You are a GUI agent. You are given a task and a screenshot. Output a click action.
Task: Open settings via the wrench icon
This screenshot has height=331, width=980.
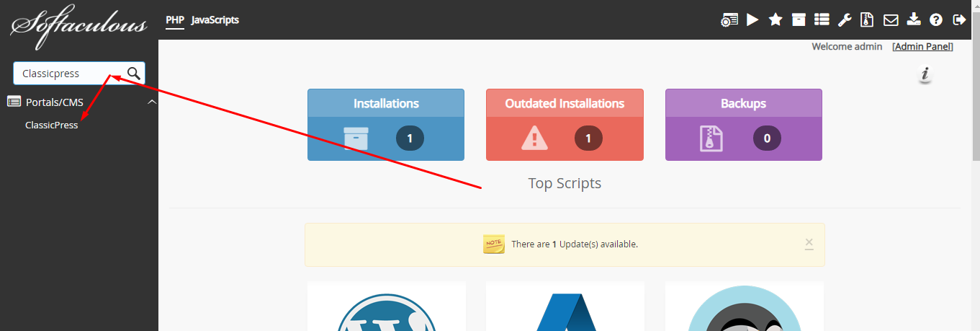(845, 19)
